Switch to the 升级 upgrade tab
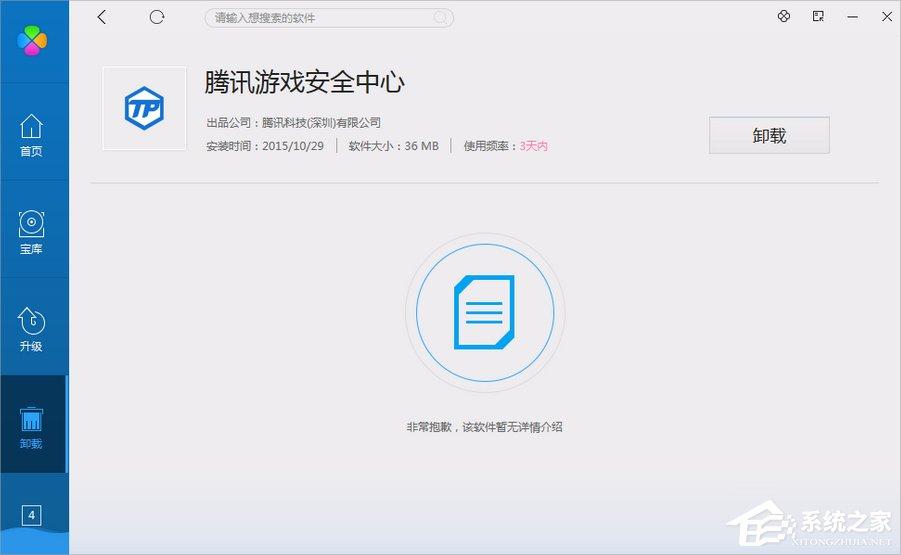901x555 pixels. pos(32,329)
